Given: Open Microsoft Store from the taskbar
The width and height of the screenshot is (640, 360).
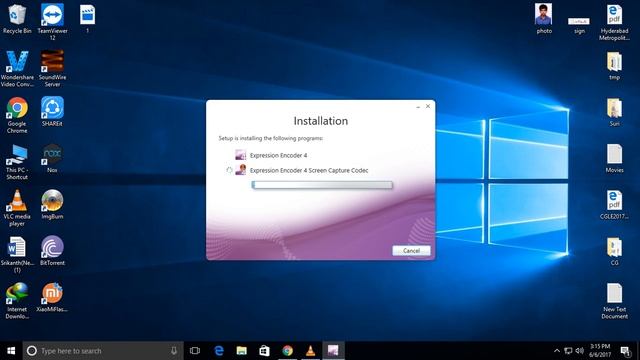Looking at the screenshot, I should tap(264, 351).
